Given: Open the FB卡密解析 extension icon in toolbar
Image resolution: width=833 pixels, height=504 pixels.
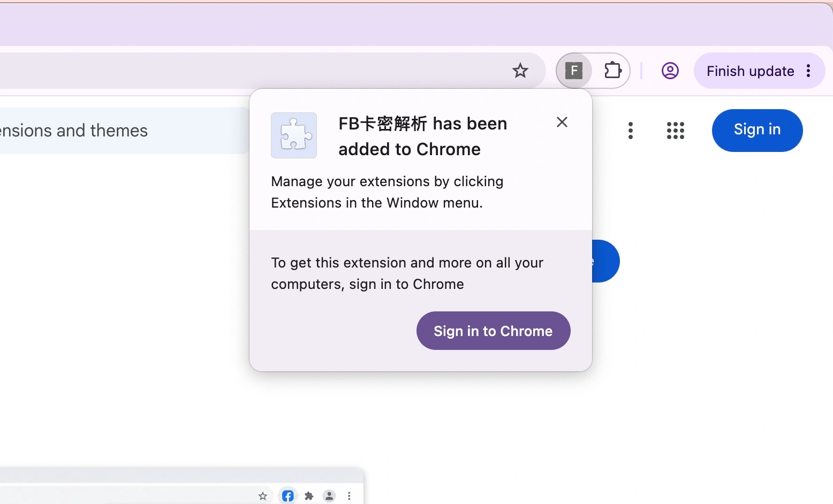Looking at the screenshot, I should [574, 71].
